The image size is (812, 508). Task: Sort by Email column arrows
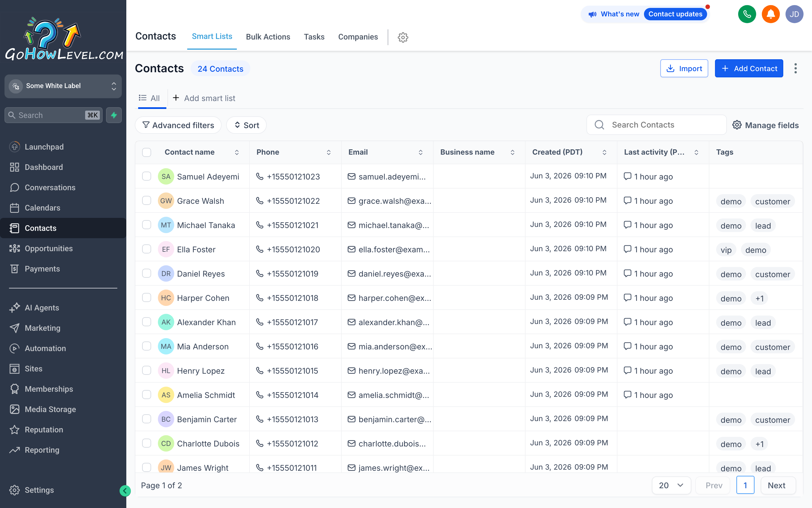point(420,152)
